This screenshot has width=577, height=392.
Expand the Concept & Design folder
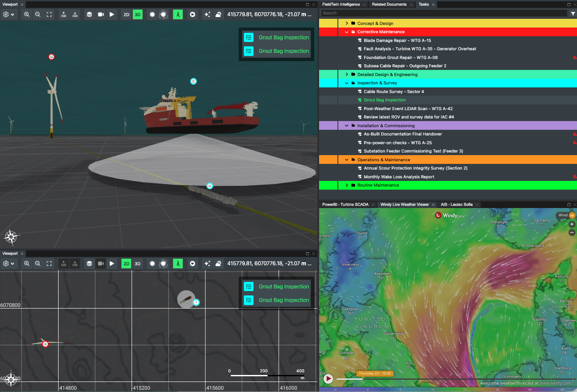tap(347, 23)
